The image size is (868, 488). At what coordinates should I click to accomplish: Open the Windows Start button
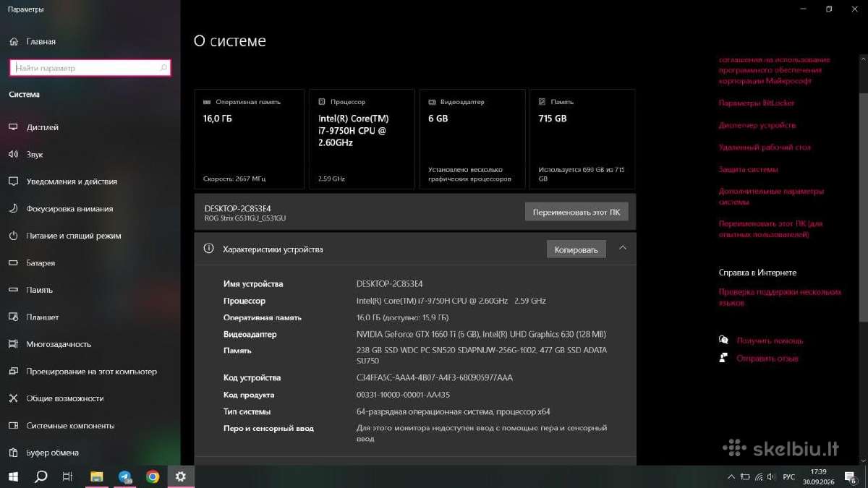pyautogui.click(x=14, y=476)
